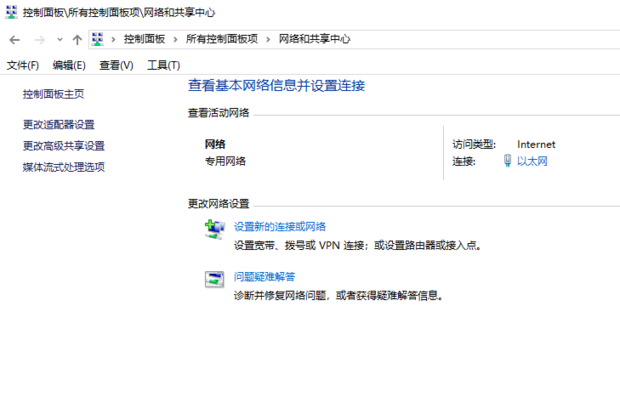This screenshot has width=620, height=414.
Task: Select 所有控制面板项 breadcrumb item
Action: click(222, 39)
